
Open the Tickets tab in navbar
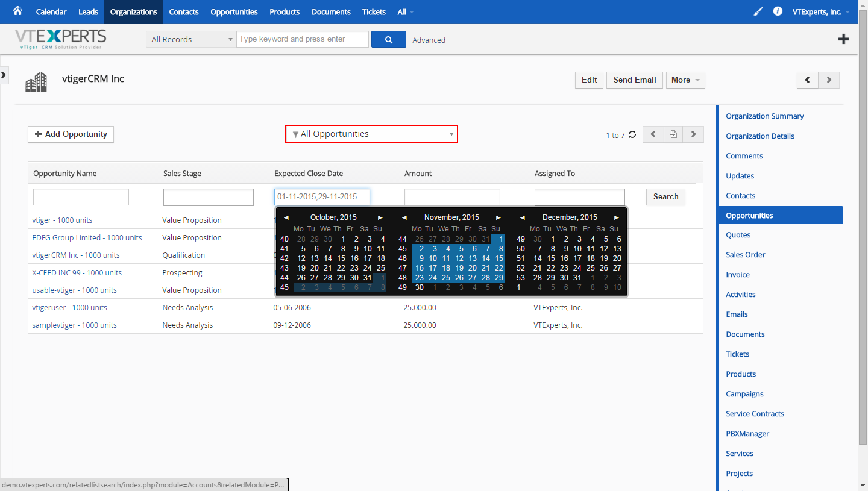pyautogui.click(x=374, y=12)
